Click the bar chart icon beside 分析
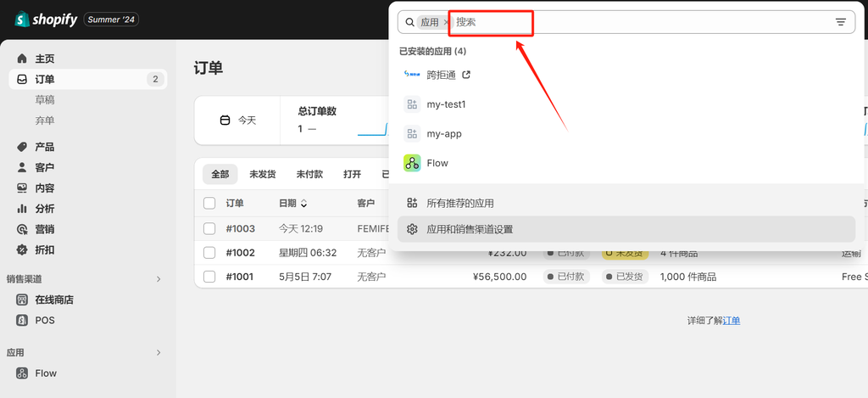The height and width of the screenshot is (398, 868). [22, 209]
